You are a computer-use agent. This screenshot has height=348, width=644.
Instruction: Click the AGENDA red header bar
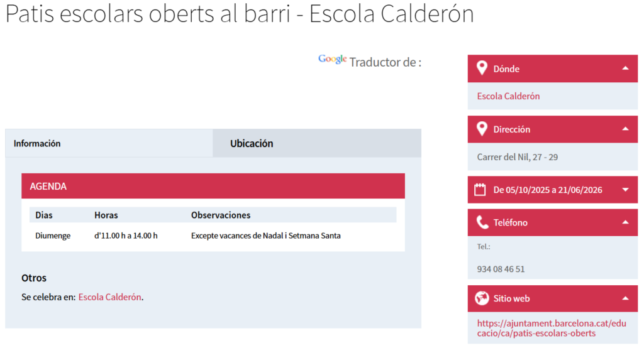[213, 187]
